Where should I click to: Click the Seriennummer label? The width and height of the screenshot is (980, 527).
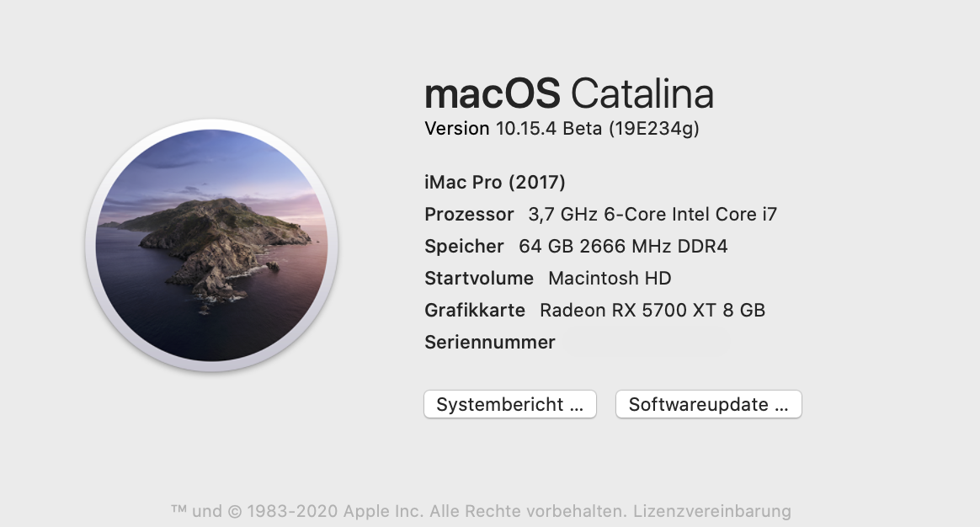tap(490, 342)
